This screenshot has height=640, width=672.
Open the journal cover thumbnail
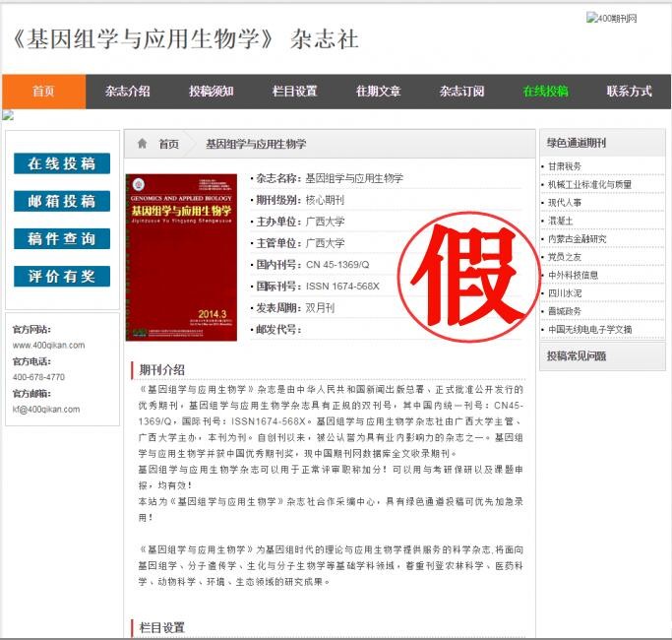pyautogui.click(x=181, y=257)
